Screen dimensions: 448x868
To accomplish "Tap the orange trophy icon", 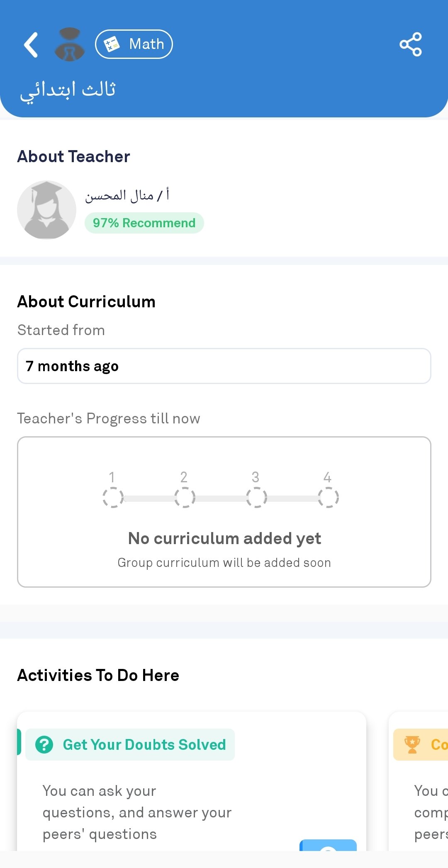I will point(412,744).
